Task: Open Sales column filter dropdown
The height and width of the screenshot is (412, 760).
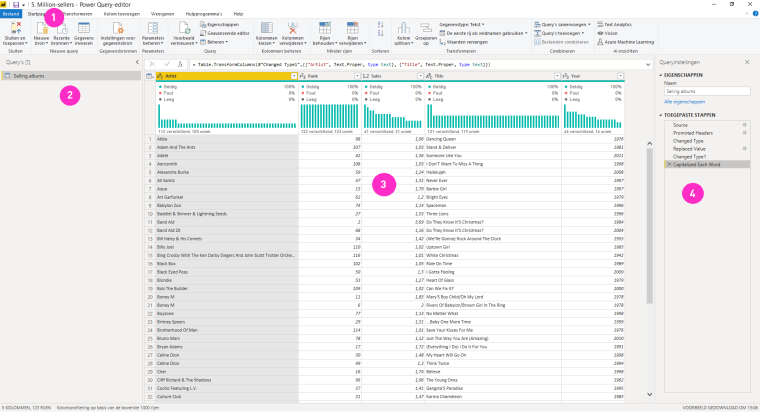Action: pyautogui.click(x=420, y=76)
